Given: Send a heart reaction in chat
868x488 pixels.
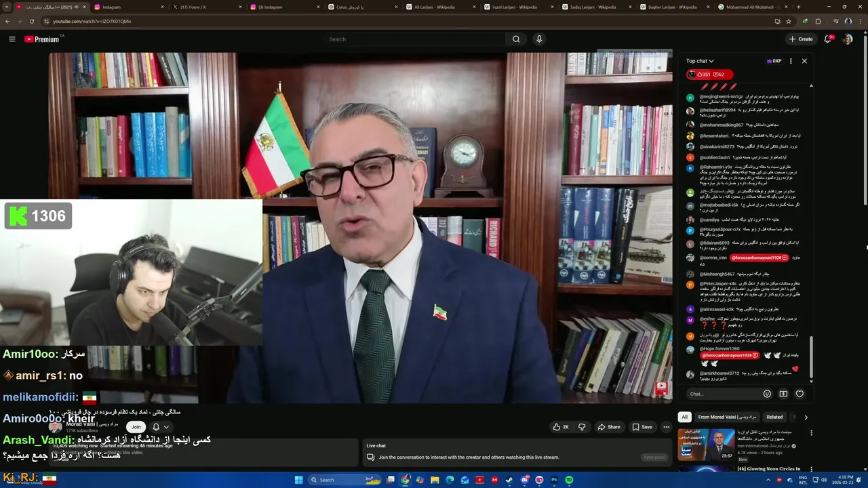Looking at the screenshot, I should tap(800, 394).
